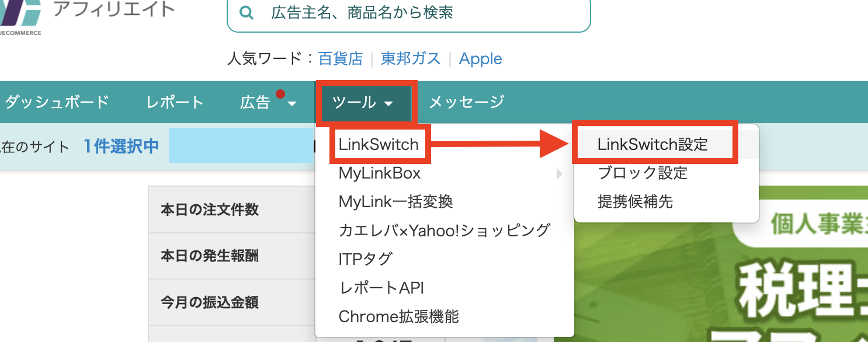Select ITPタグ menu item

(365, 259)
